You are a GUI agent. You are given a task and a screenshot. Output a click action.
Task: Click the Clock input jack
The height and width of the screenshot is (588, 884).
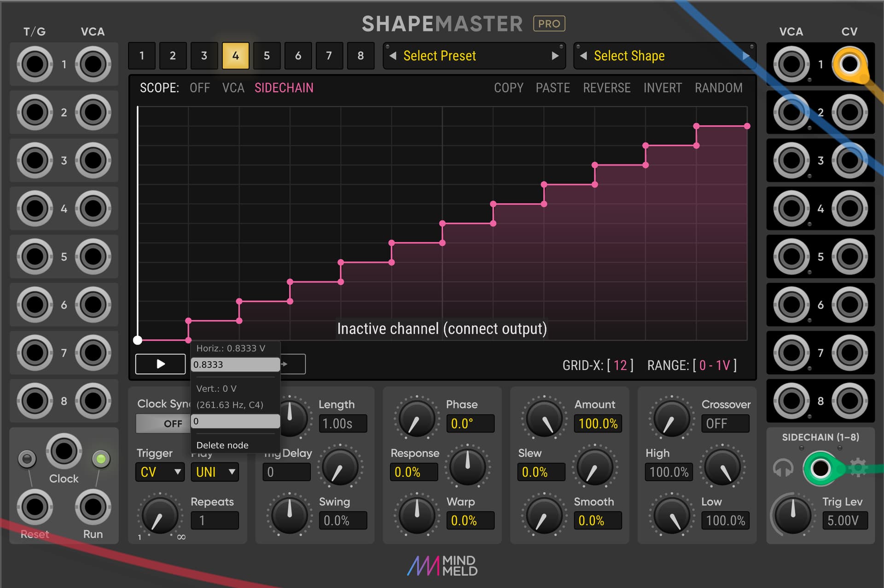pos(64,451)
